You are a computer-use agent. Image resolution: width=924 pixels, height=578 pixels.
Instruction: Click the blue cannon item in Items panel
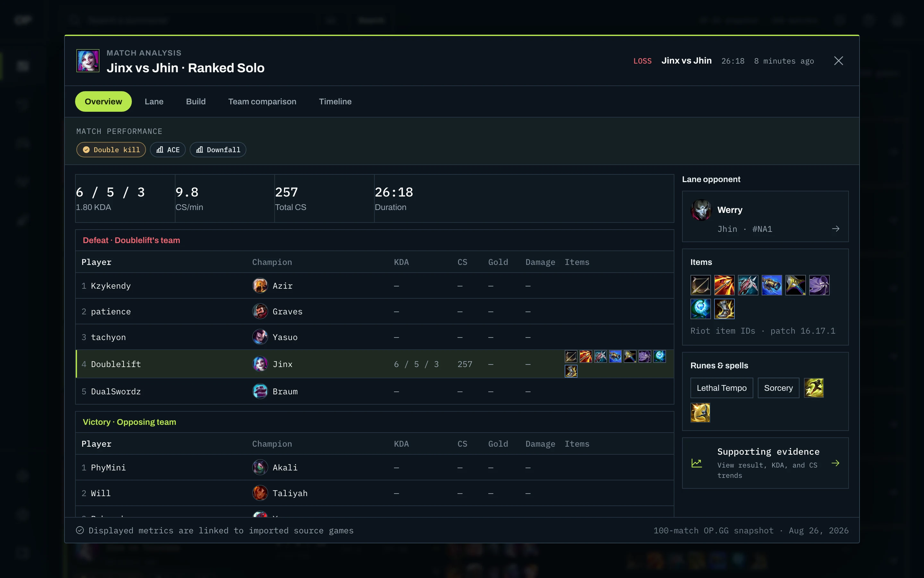tap(771, 285)
